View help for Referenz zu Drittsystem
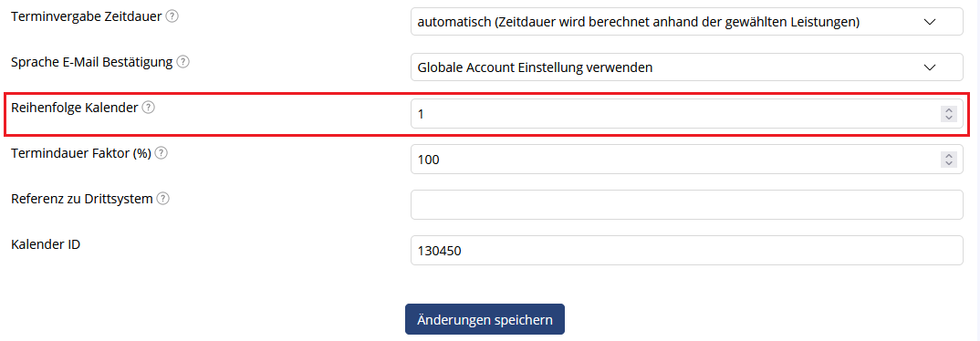 pyautogui.click(x=162, y=199)
